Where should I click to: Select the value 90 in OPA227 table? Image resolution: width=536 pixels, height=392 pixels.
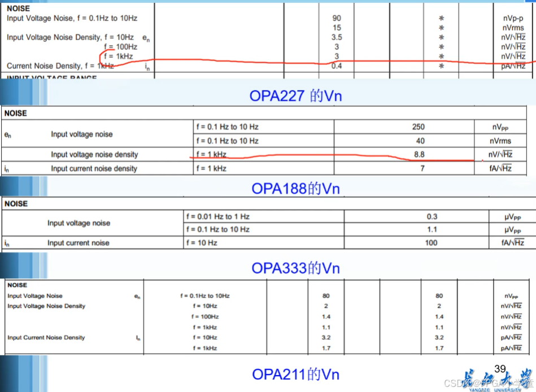pos(337,18)
